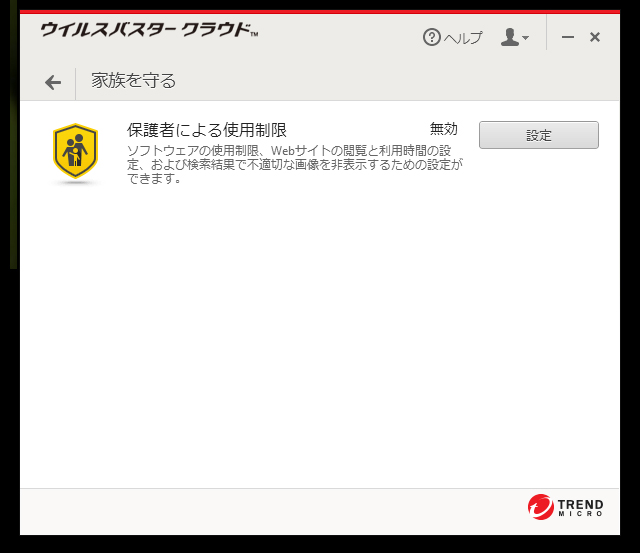Click the red Trend Micro globe logo
The image size is (640, 553).
click(541, 507)
